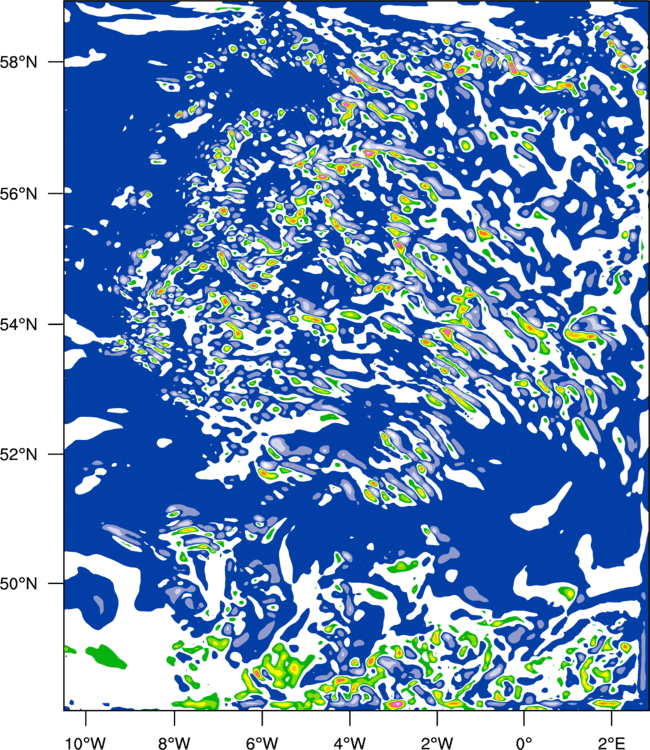The image size is (650, 750).
Task: Click the 10°W longitude label
Action: coord(86,743)
